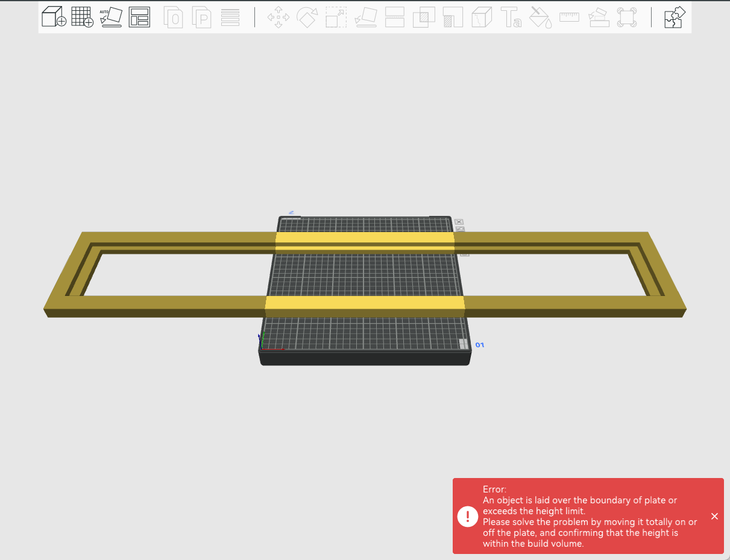
Task: Open the Color painting bucket tool
Action: (x=540, y=17)
